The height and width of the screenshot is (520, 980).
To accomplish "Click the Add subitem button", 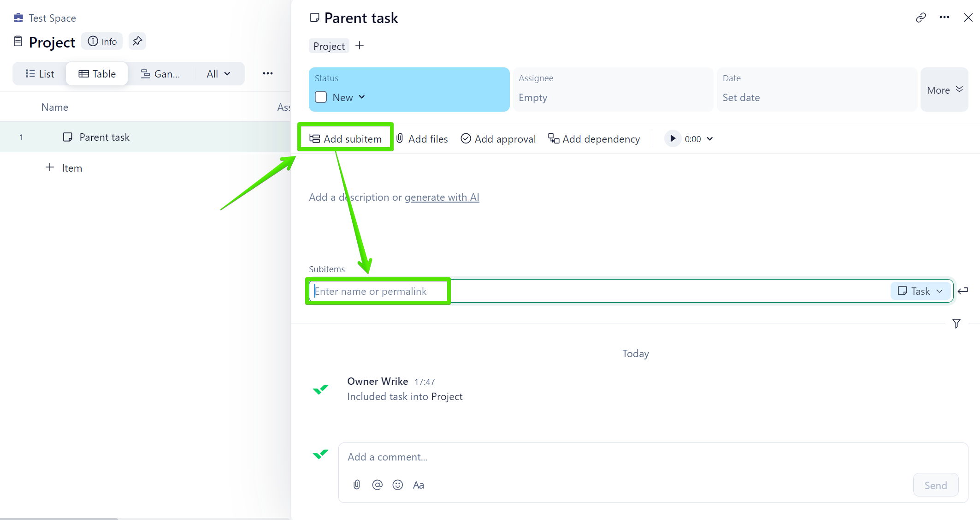I will (346, 139).
